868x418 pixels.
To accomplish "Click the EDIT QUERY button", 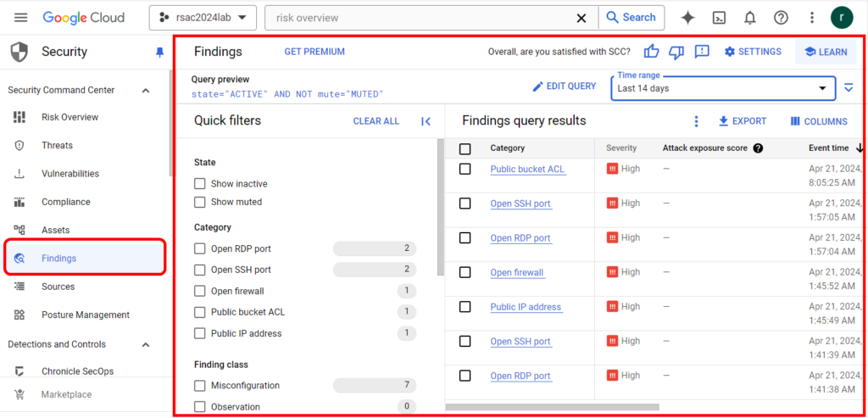I will [564, 86].
